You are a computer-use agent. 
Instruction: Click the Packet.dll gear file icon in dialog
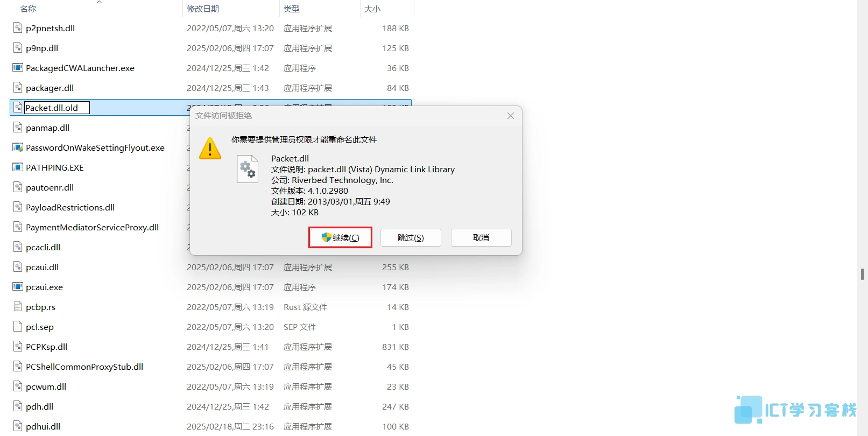(x=248, y=169)
